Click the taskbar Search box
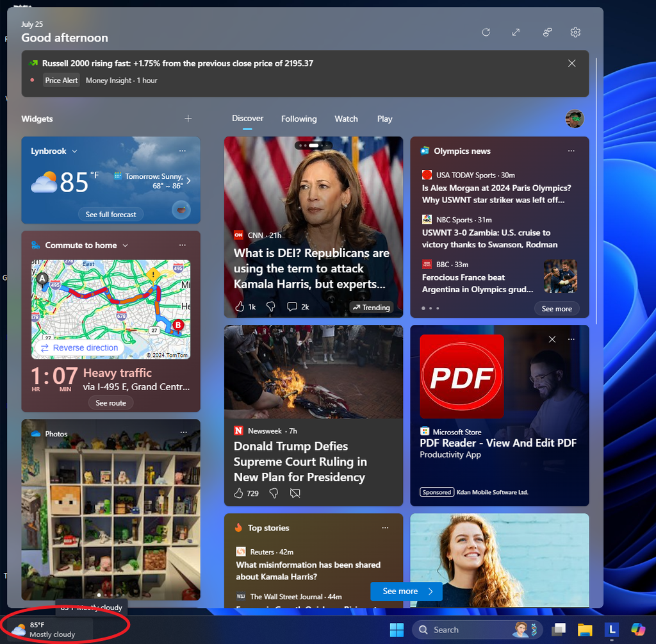Viewport: 656px width, 644px height. point(477,629)
